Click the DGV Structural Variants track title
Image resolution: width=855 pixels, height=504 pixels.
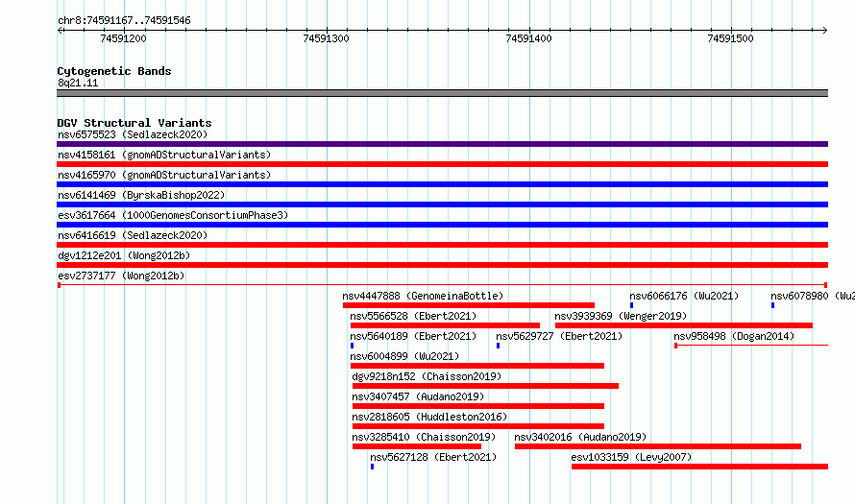coord(134,123)
